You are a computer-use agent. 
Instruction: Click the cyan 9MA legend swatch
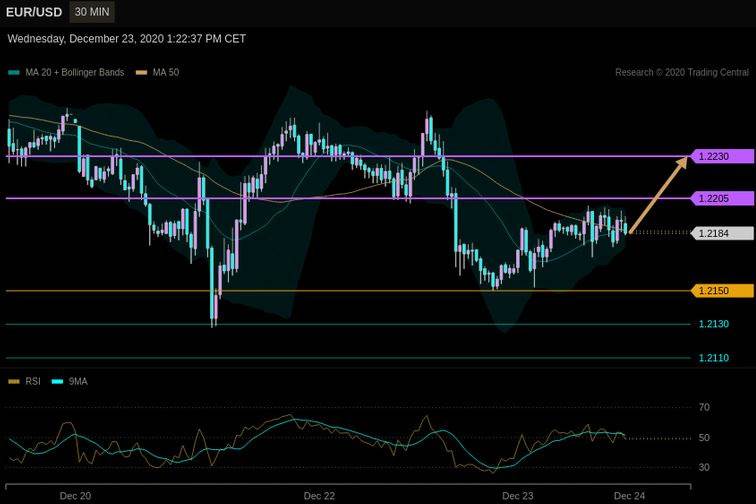pos(57,381)
